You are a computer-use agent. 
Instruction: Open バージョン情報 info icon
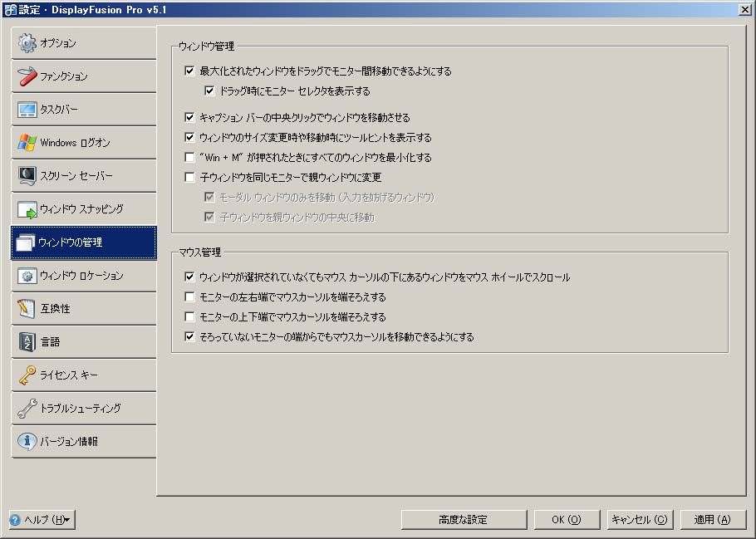tap(27, 441)
